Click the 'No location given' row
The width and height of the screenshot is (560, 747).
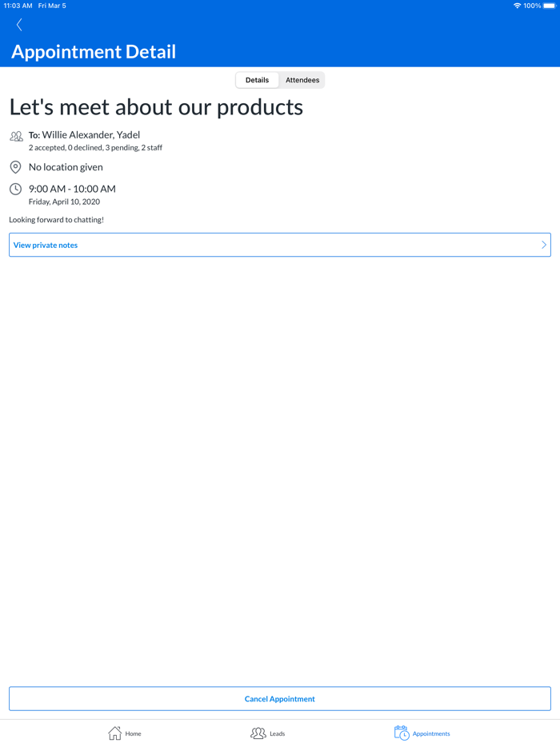tap(66, 166)
